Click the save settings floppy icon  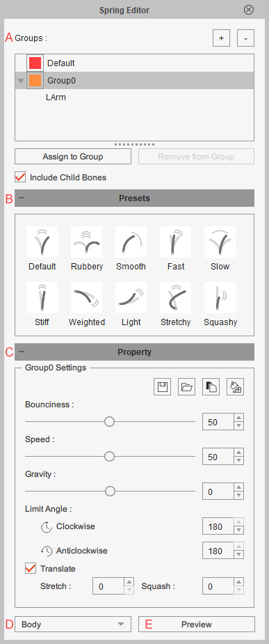tap(163, 387)
